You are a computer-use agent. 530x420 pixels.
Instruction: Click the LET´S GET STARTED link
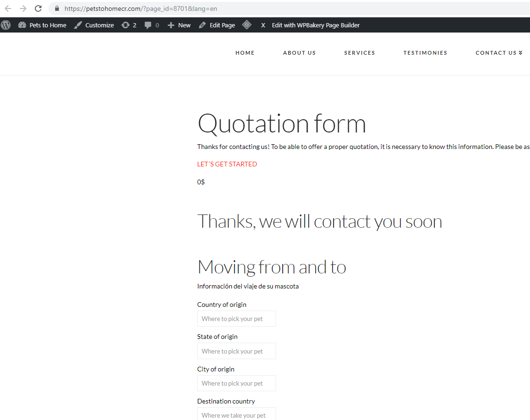coord(227,164)
